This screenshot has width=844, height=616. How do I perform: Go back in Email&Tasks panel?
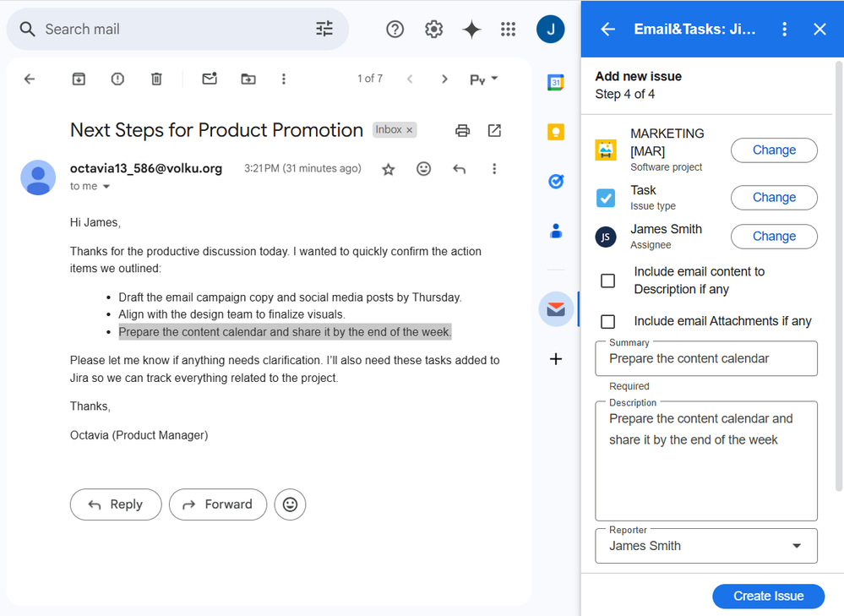tap(607, 29)
